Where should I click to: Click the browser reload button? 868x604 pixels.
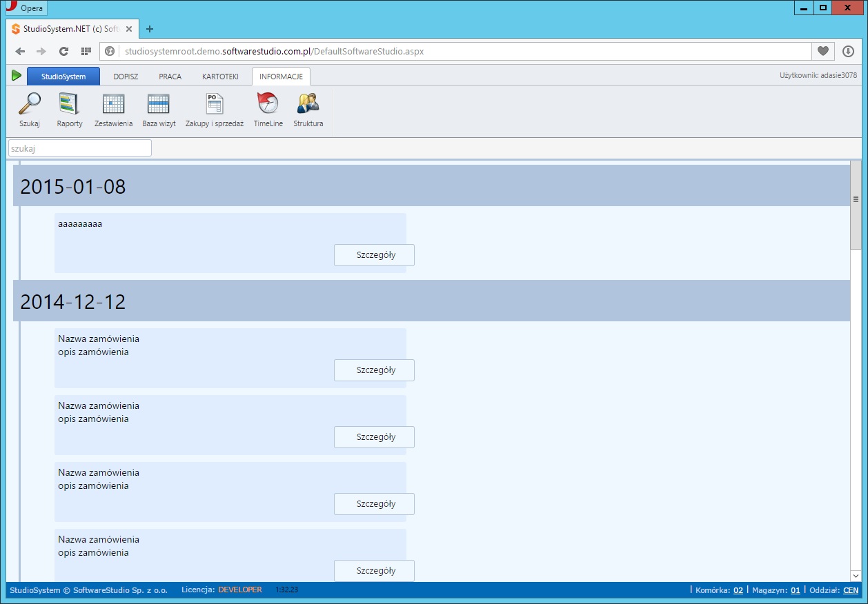(x=63, y=52)
